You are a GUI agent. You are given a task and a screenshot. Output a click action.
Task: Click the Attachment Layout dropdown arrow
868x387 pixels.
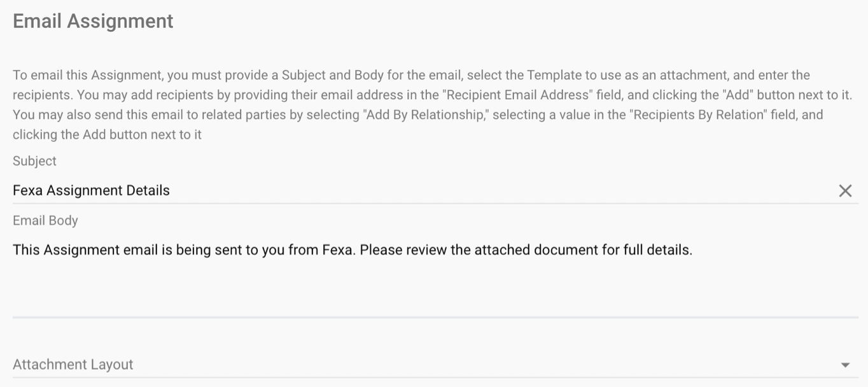pos(845,365)
